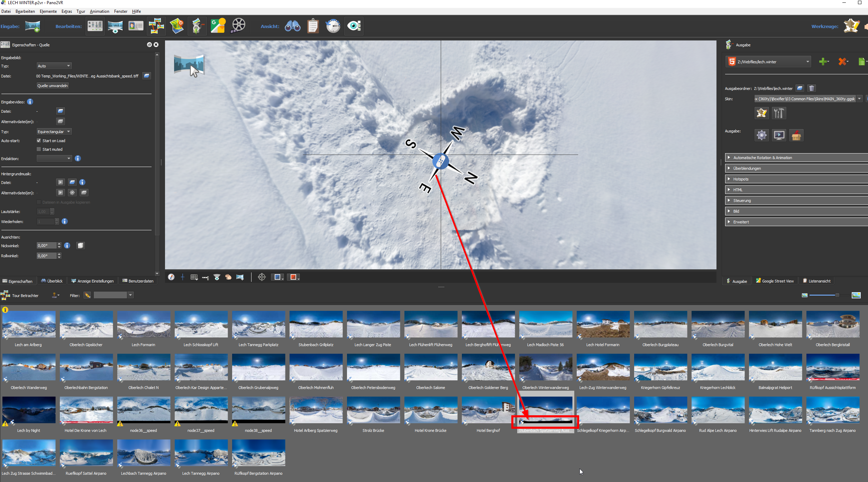Expand Automatische Rotation & Animation section
Image resolution: width=868 pixels, height=482 pixels.
tap(796, 157)
